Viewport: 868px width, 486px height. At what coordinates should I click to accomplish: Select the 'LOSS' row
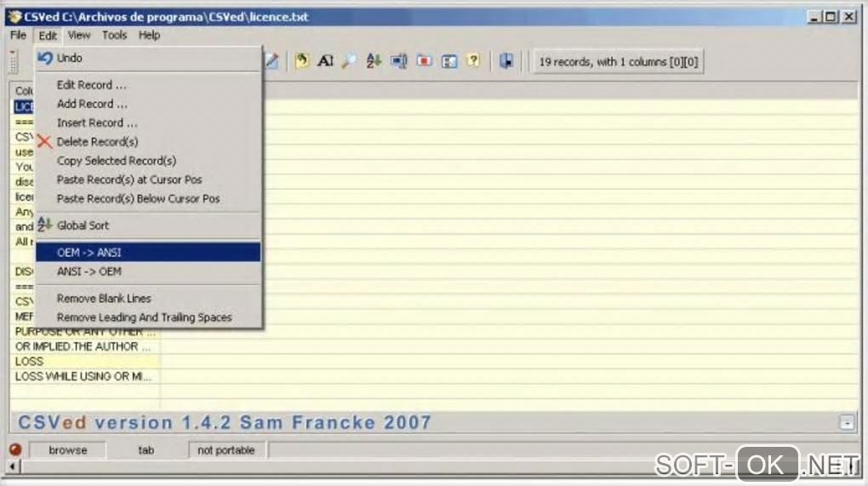85,362
